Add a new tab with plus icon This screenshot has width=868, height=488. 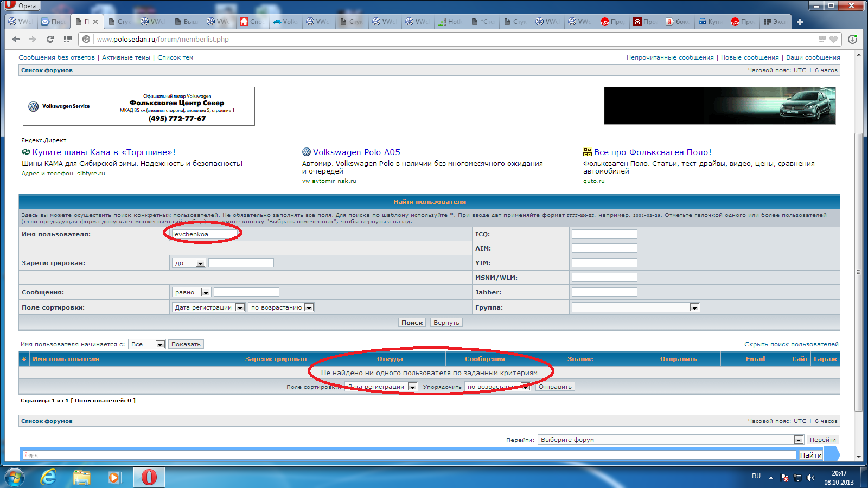pyautogui.click(x=800, y=22)
